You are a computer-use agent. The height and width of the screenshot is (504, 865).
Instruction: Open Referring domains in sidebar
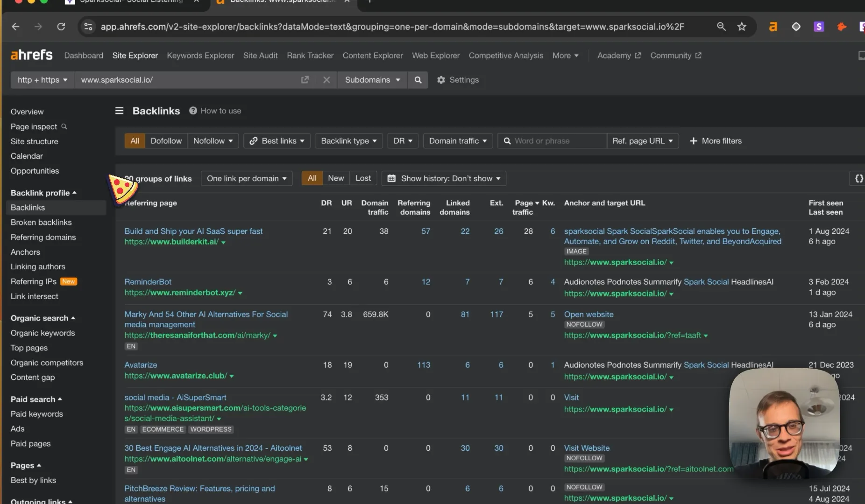tap(43, 237)
